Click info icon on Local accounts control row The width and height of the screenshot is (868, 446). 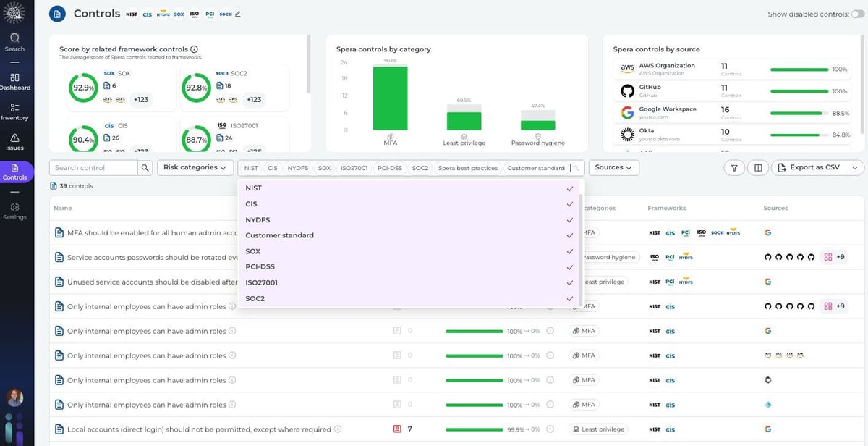[x=338, y=429]
